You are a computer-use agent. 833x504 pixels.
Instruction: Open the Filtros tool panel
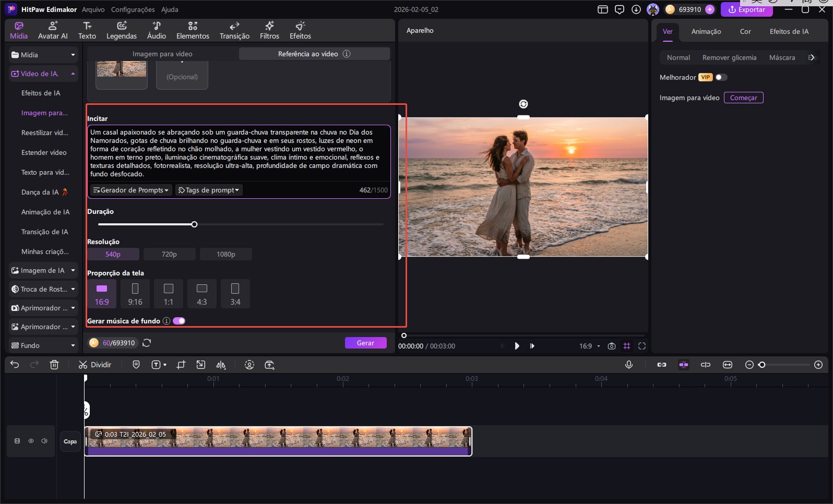coord(269,30)
